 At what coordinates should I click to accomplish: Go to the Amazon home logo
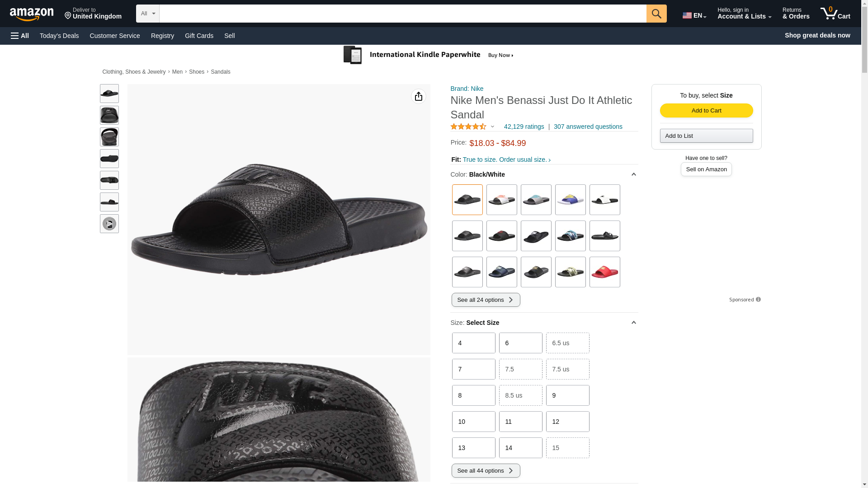tap(32, 14)
